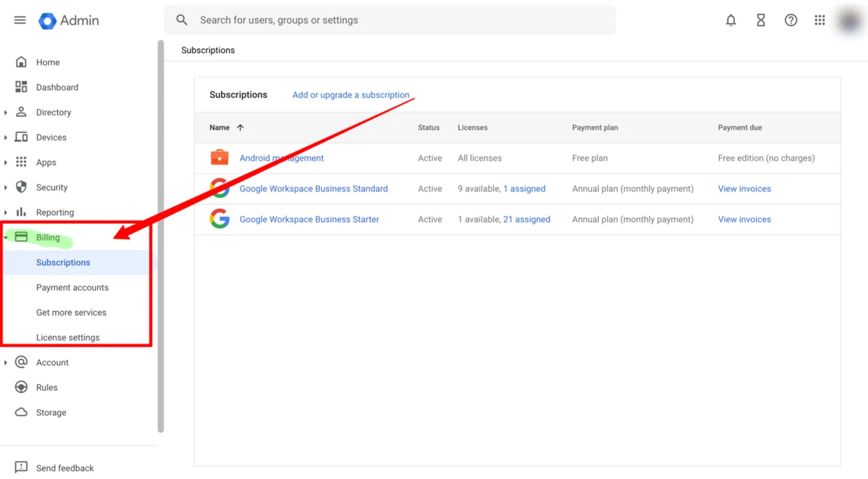Open the account profile avatar
Image resolution: width=868 pixels, height=479 pixels.
(849, 21)
